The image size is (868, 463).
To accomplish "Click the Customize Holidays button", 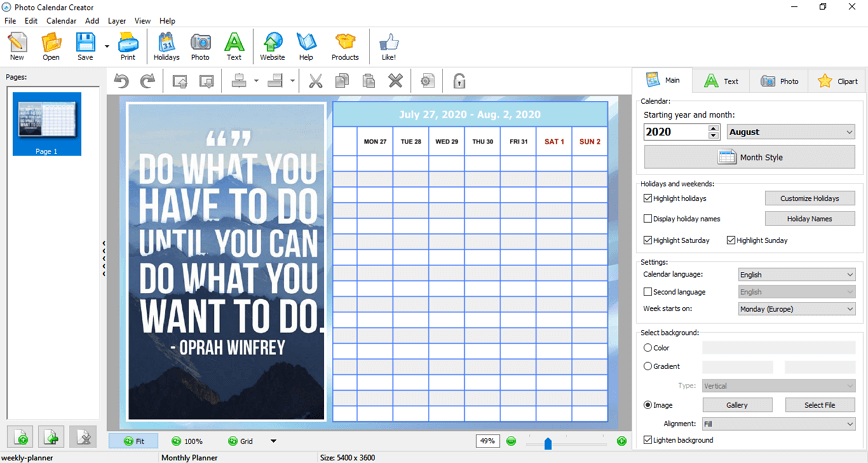I will tap(810, 198).
